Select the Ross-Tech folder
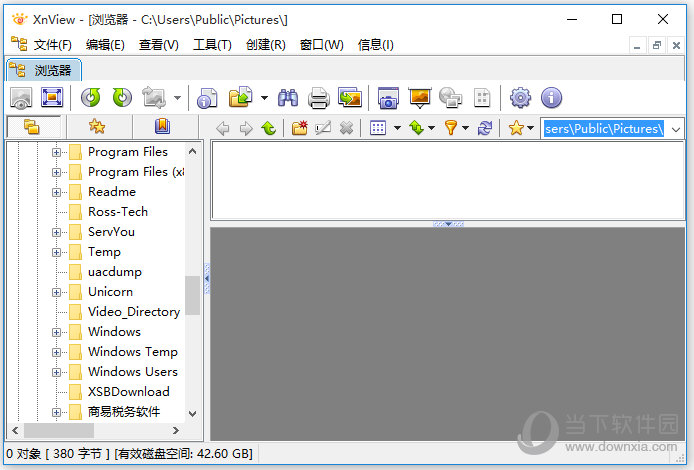The image size is (694, 470). point(118,212)
